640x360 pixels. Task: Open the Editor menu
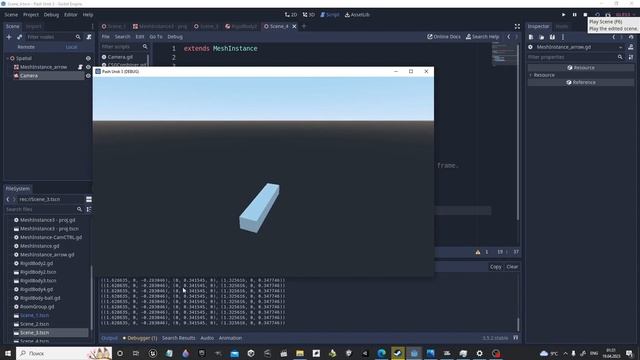coord(71,15)
